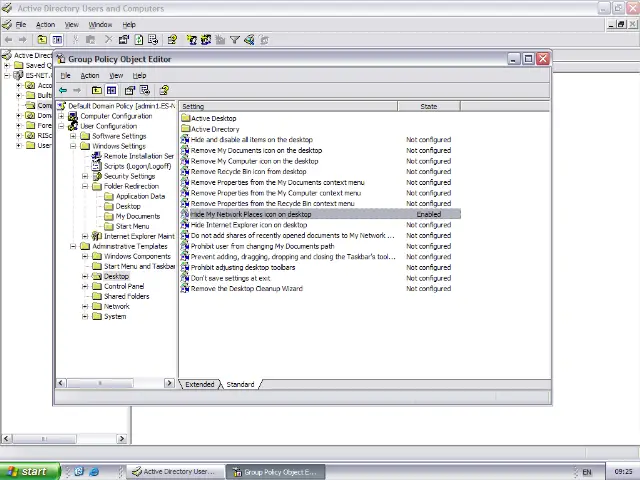The width and height of the screenshot is (640, 480).
Task: Click Back arrow in Group Policy Editor toolbar
Action: tap(63, 91)
